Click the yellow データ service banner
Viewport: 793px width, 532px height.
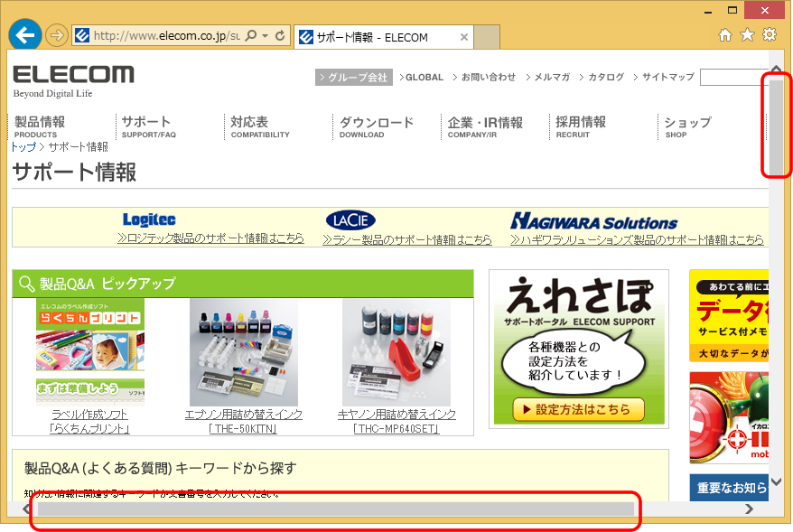(x=729, y=315)
